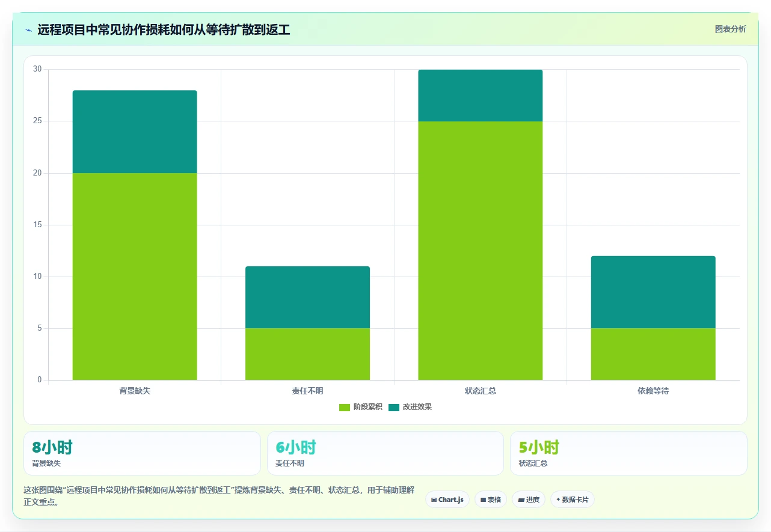The image size is (771, 532).
Task: Click the teal 改进效果 legend swatch
Action: coord(394,408)
